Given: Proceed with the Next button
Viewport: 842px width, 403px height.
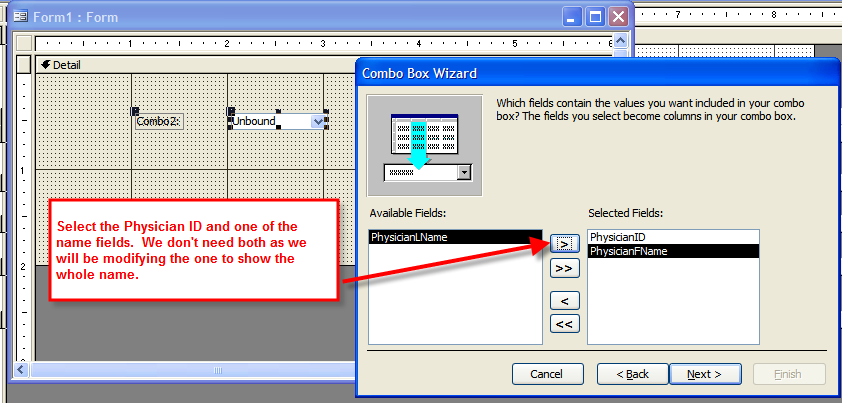Looking at the screenshot, I should [704, 374].
